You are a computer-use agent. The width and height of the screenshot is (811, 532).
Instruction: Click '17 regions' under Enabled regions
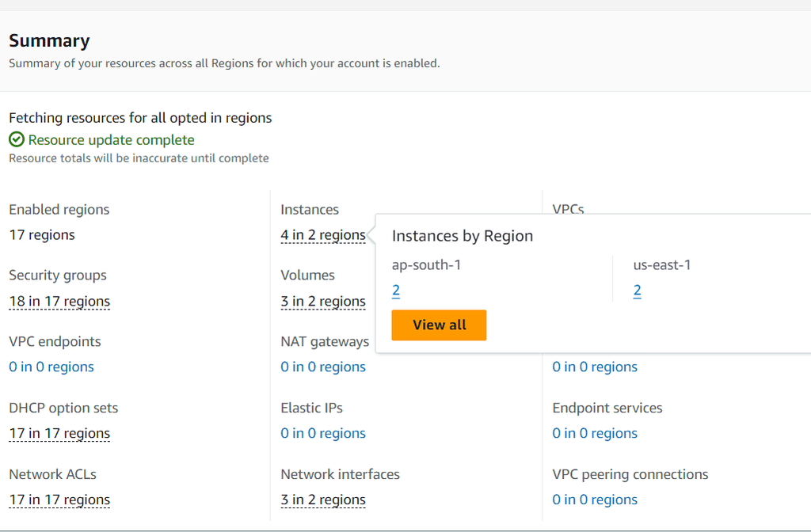(41, 234)
